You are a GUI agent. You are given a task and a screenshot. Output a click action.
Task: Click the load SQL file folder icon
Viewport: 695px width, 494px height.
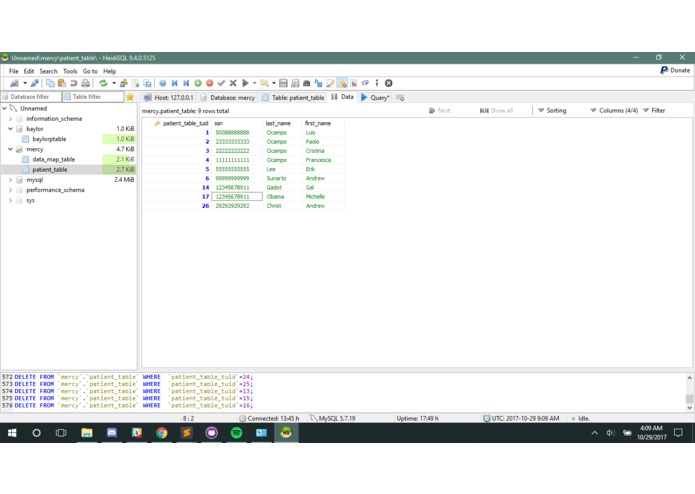point(264,83)
